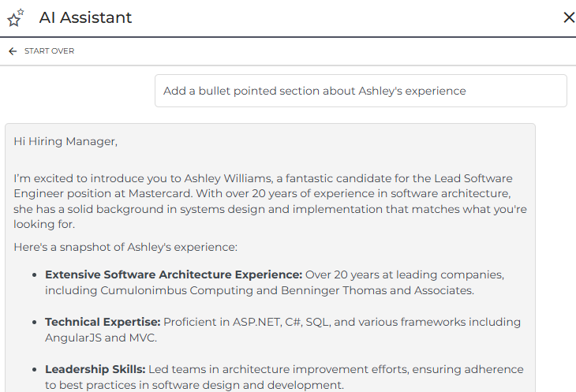This screenshot has width=576, height=392.
Task: Click the 'Here's a snapshot' sentence
Action: [x=125, y=247]
